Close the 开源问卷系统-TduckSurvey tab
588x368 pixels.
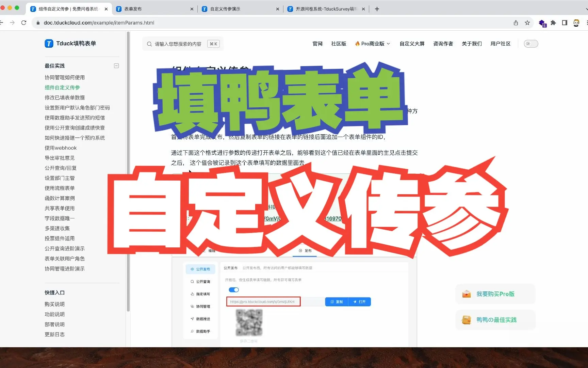[363, 9]
